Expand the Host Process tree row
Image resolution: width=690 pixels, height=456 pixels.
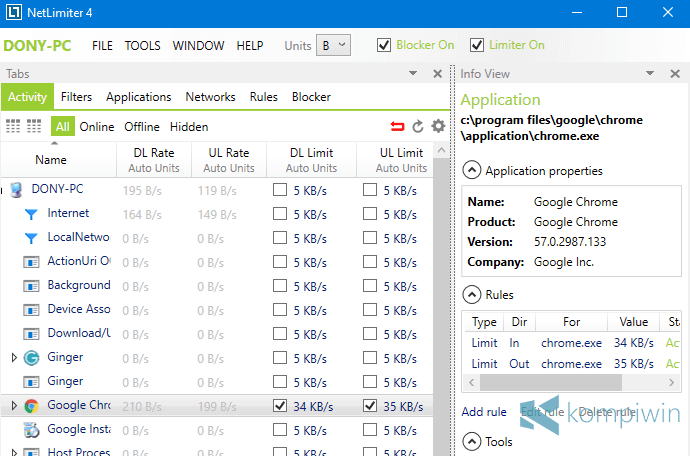(x=14, y=452)
